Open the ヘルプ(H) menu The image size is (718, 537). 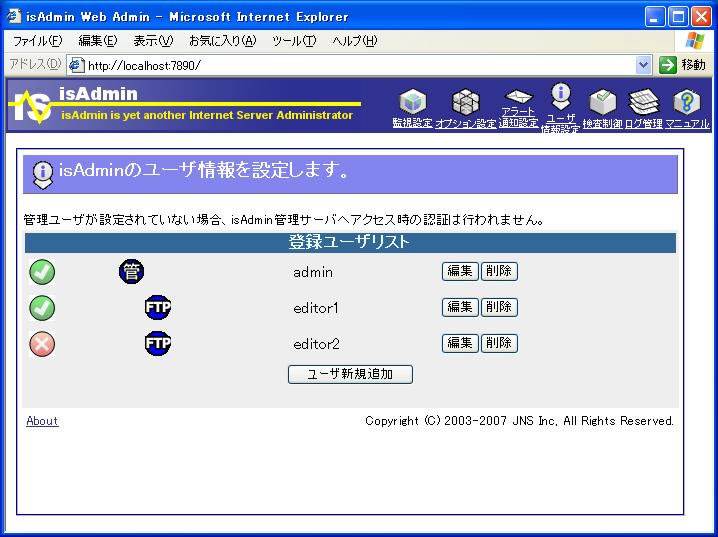355,41
